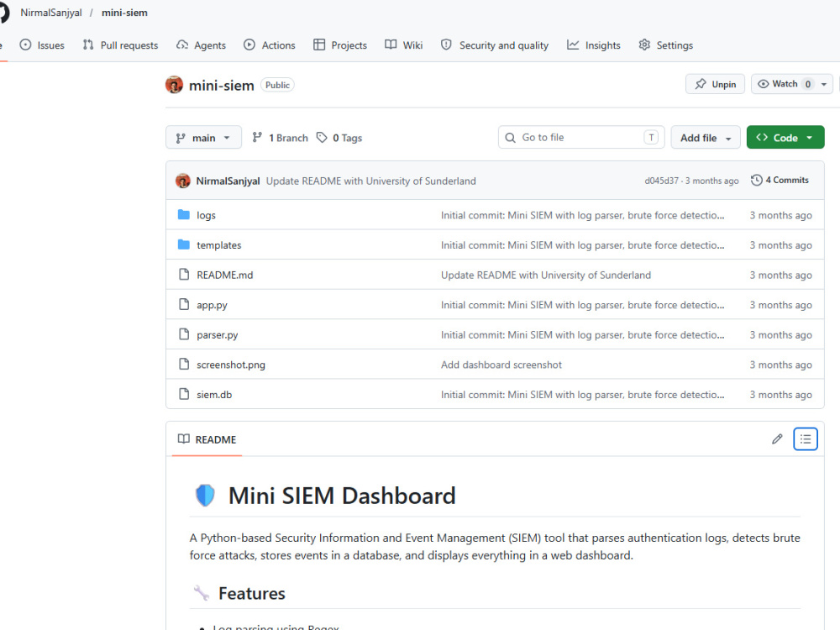This screenshot has height=630, width=840.
Task: Focus the Go to file search field
Action: [x=581, y=138]
